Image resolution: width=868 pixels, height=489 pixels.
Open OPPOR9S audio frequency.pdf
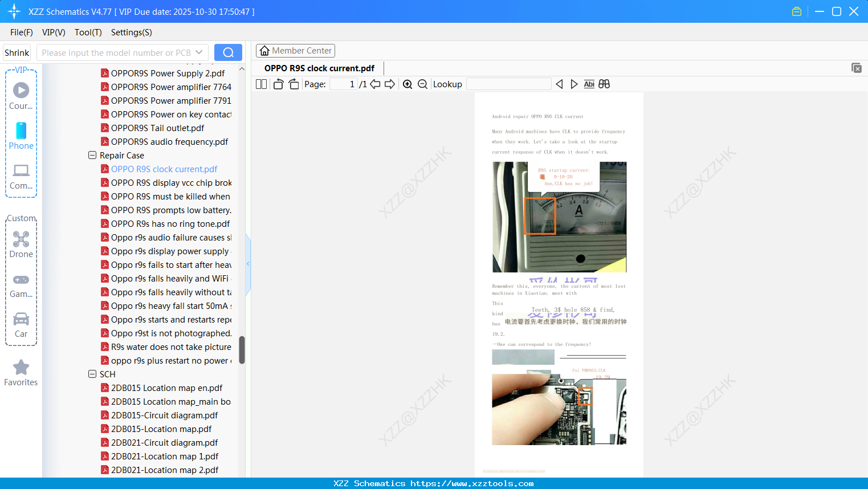(x=169, y=142)
